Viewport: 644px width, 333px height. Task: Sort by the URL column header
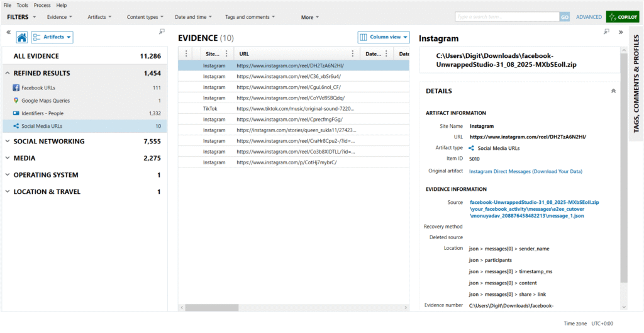pos(245,54)
